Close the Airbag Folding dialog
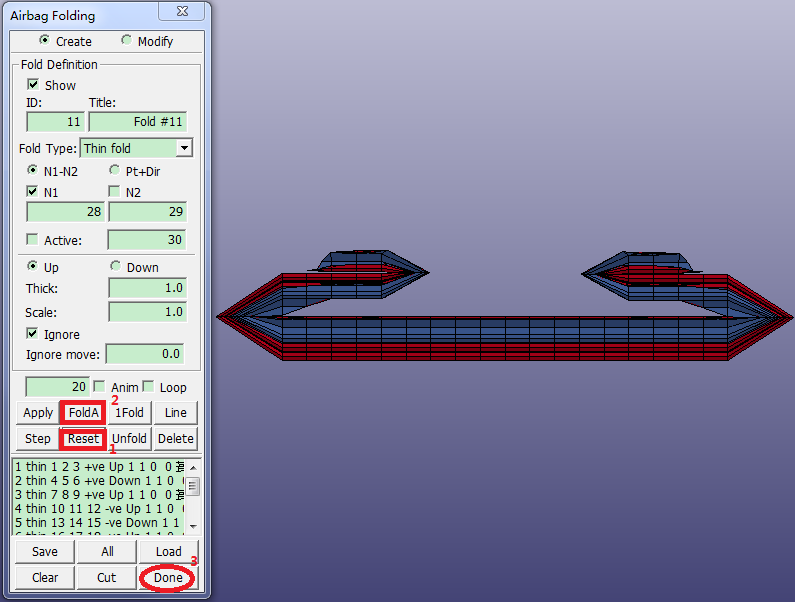Viewport: 795px width, 602px height. 182,11
